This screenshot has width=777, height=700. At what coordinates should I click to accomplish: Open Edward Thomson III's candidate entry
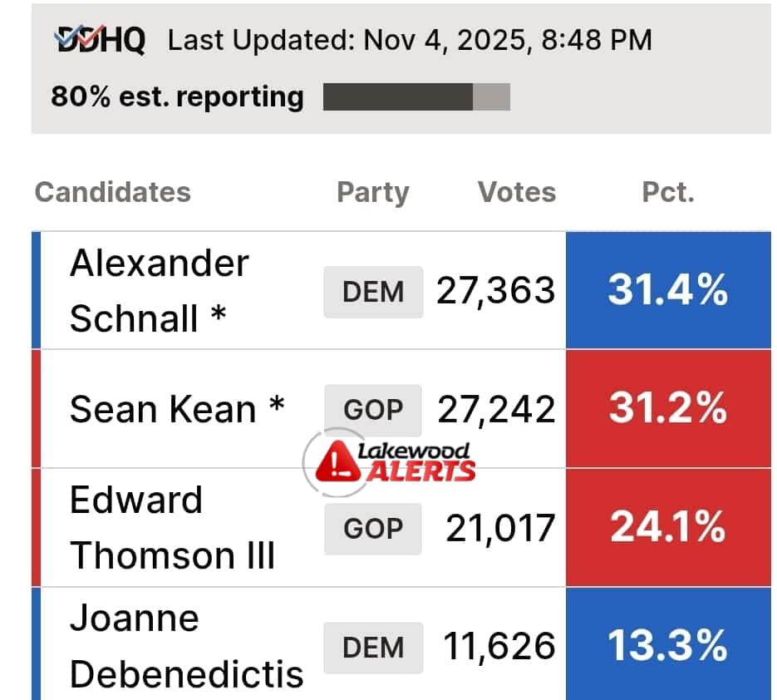pyautogui.click(x=172, y=528)
